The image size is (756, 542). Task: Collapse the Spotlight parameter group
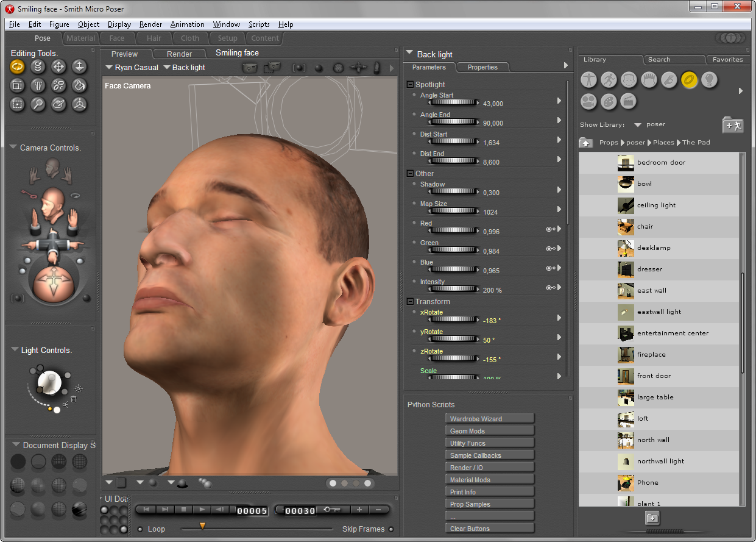[x=410, y=85]
